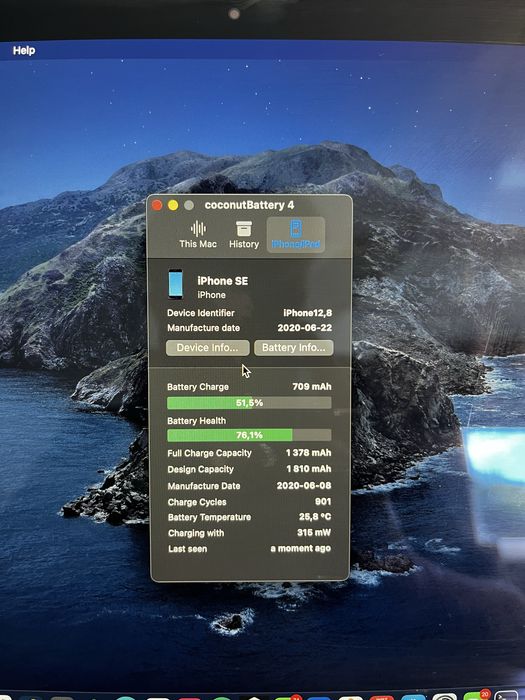Image resolution: width=525 pixels, height=700 pixels.
Task: Click the dock icon showing badge 34
Action: (288, 696)
